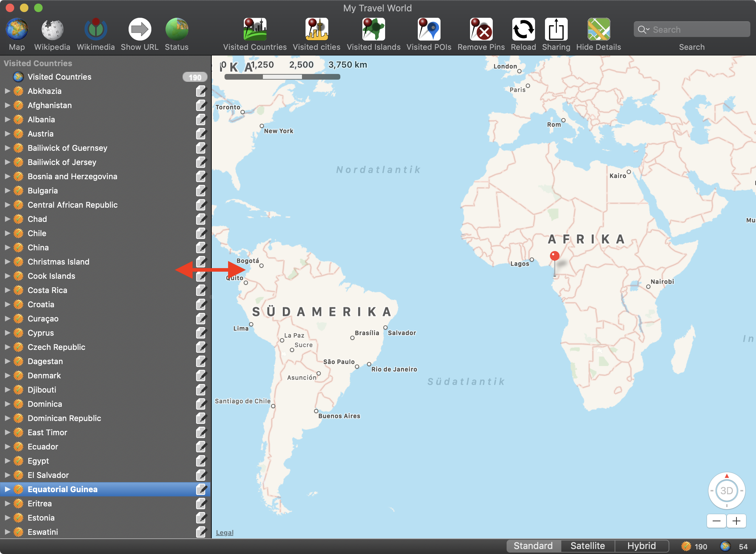Edit the Abkhazia entry with its pencil icon
The height and width of the screenshot is (554, 756).
coord(201,91)
